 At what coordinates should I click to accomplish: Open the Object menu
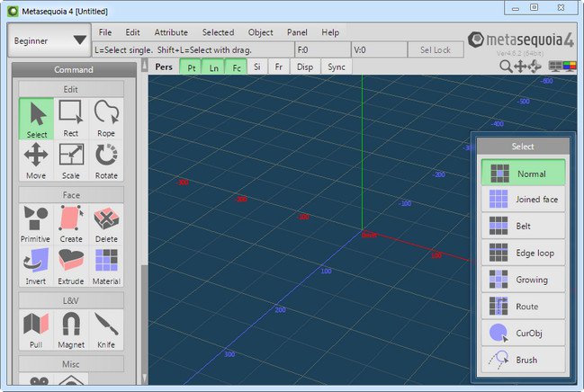pos(260,32)
